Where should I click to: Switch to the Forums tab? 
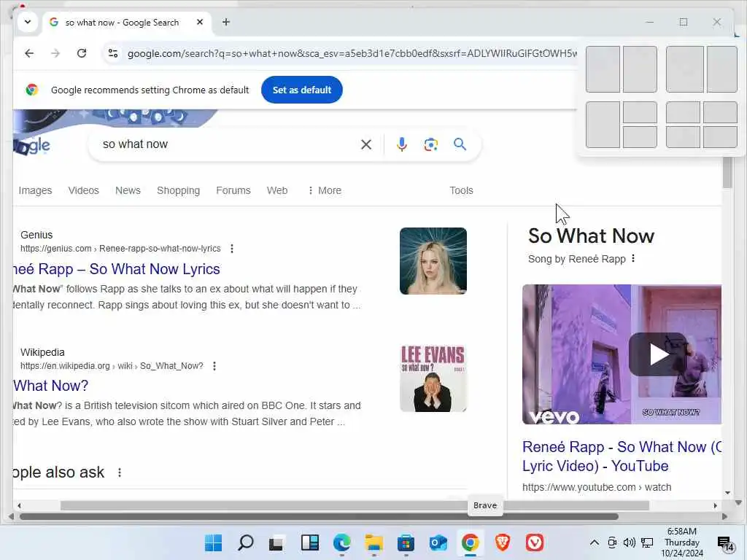click(x=233, y=190)
